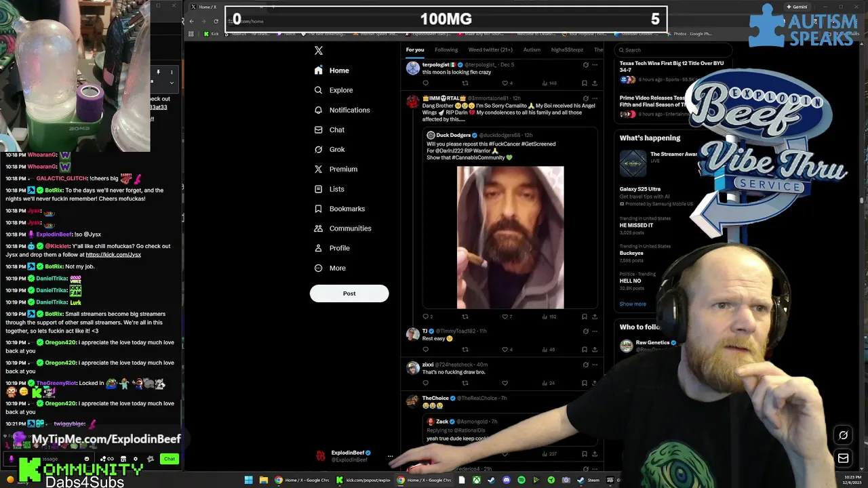The height and width of the screenshot is (488, 868).
Task: Open the Galaxy S25 Ultra promoted trend
Action: click(x=640, y=189)
